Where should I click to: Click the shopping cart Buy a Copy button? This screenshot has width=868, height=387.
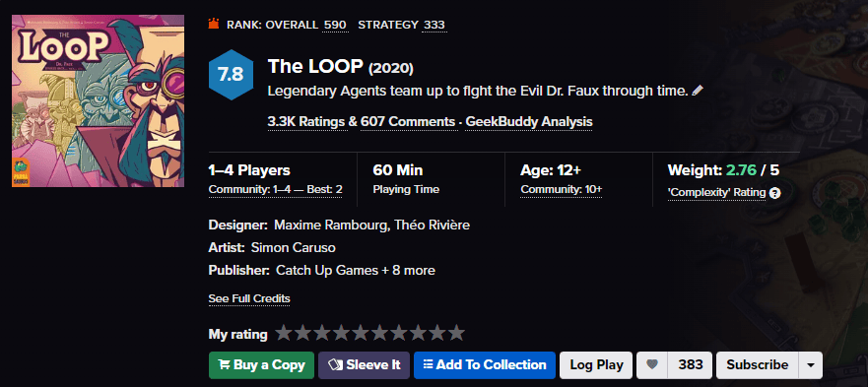tap(261, 365)
